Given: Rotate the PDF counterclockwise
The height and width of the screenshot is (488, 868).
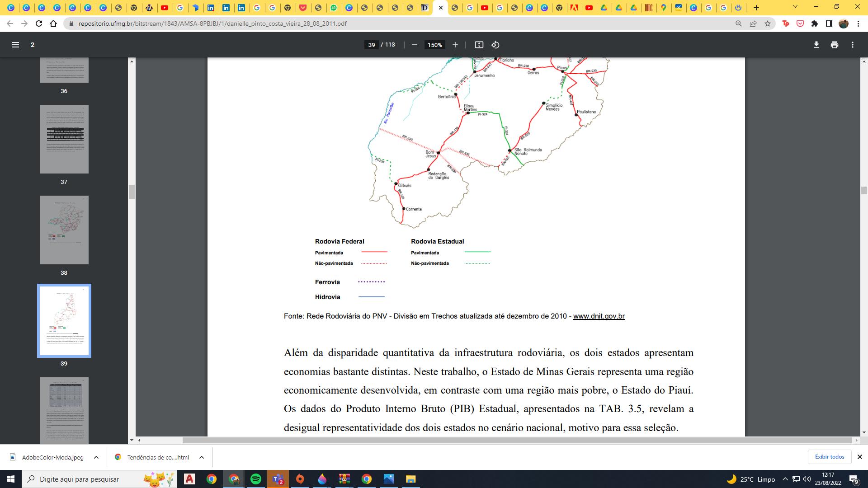Looking at the screenshot, I should click(x=495, y=45).
